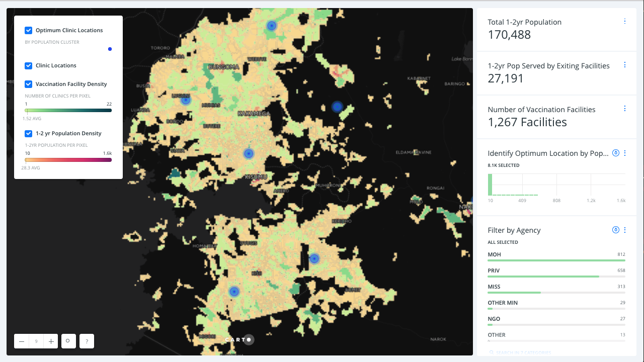This screenshot has width=644, height=362.
Task: Uncheck the Optimum Clinic Locations layer
Action: [29, 31]
